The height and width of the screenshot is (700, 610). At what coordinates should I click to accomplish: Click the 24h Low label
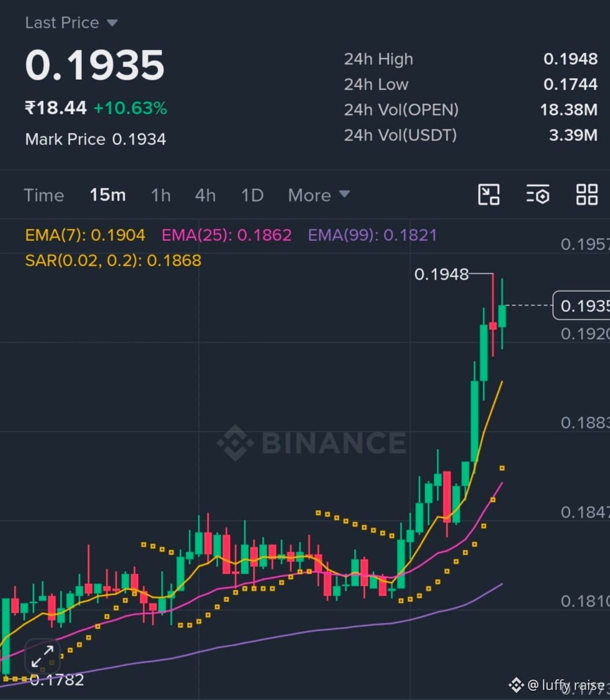(x=376, y=84)
